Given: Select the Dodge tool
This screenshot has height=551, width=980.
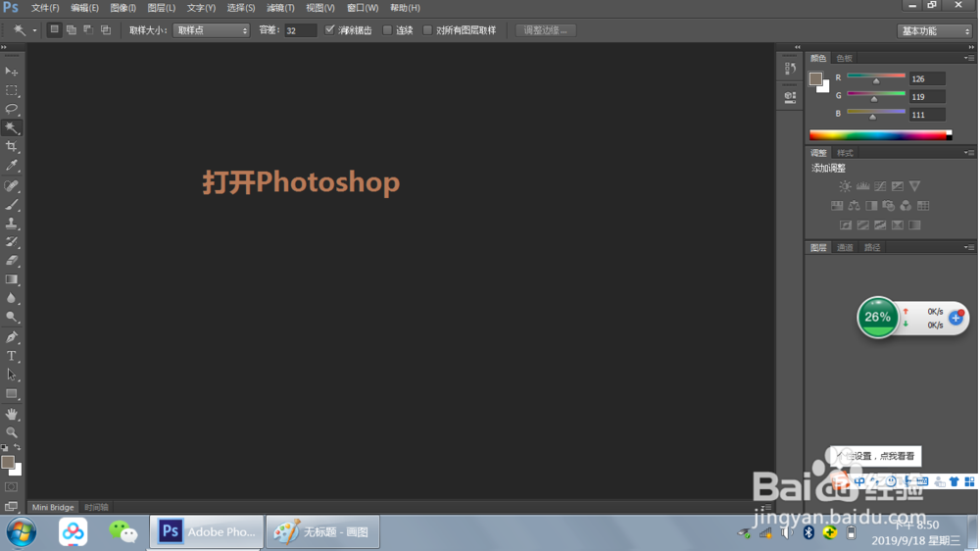Looking at the screenshot, I should point(11,317).
